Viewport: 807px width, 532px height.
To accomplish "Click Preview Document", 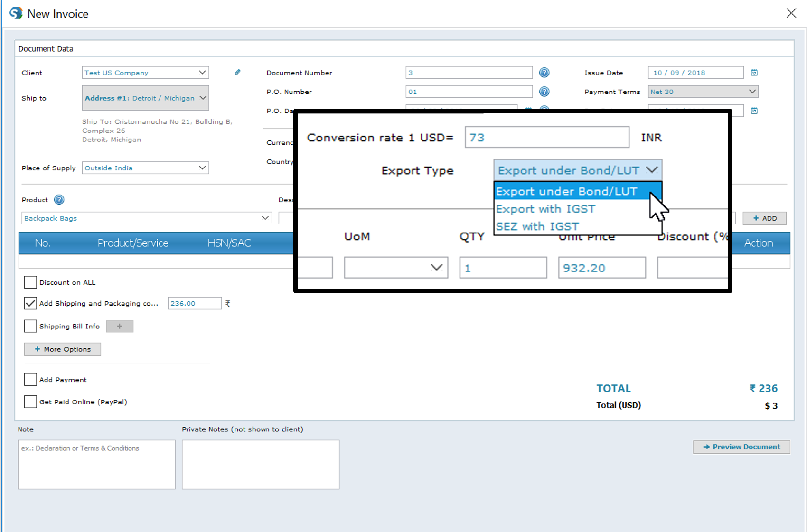I will [x=741, y=447].
